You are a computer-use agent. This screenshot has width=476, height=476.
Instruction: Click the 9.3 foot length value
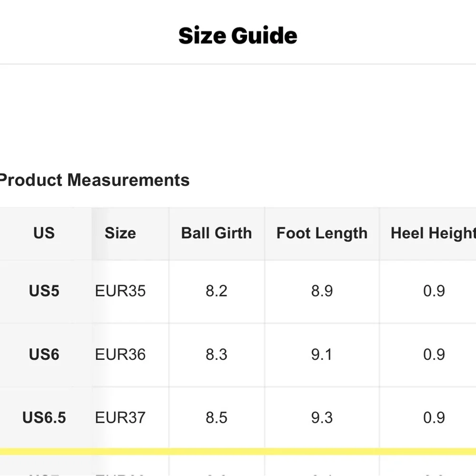tap(322, 418)
